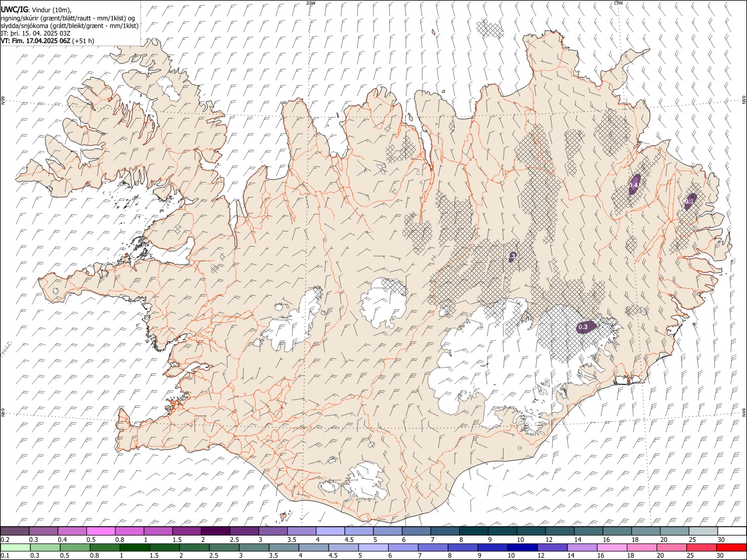The width and height of the screenshot is (747, 560).
Task: Pick the white upper legend swatch after 30
Action: (x=732, y=531)
